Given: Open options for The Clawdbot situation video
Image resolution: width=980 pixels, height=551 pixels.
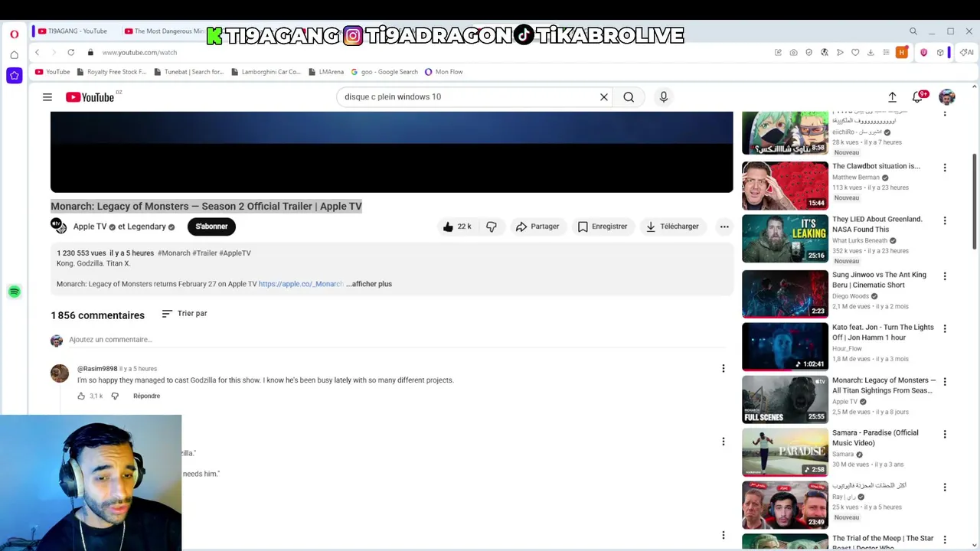Looking at the screenshot, I should coord(945,168).
